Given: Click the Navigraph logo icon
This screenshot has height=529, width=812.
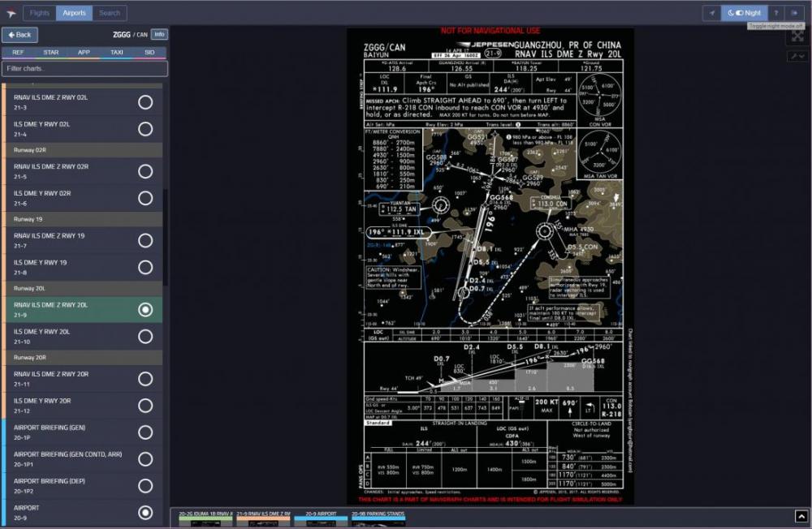Looking at the screenshot, I should pos(11,14).
